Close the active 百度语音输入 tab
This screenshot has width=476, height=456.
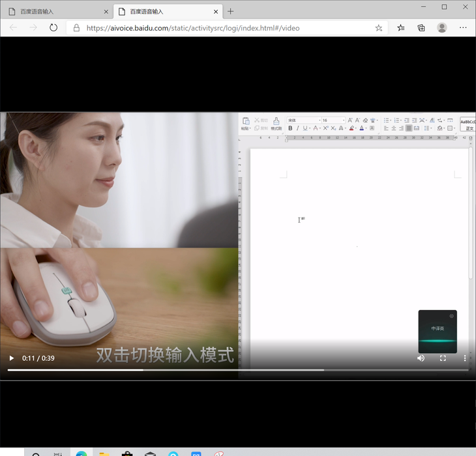216,11
